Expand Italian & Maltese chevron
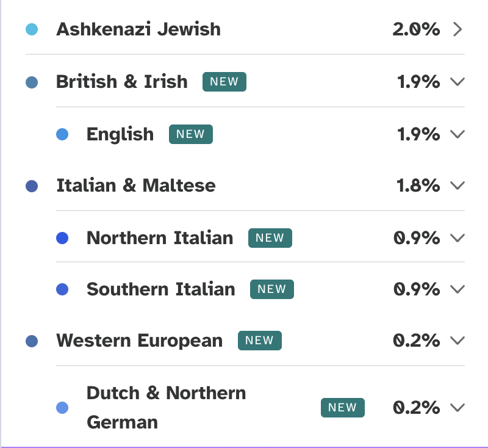488x448 pixels. coord(457,186)
